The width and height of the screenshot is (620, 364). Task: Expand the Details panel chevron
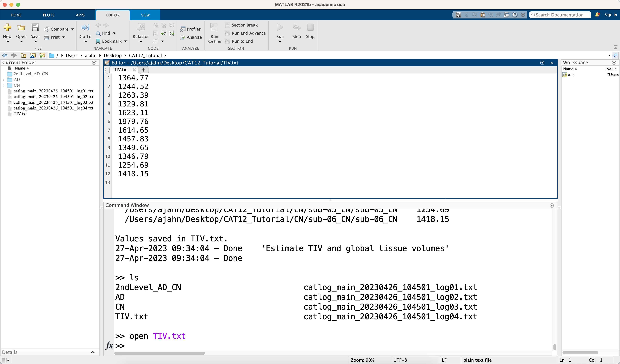click(x=93, y=352)
